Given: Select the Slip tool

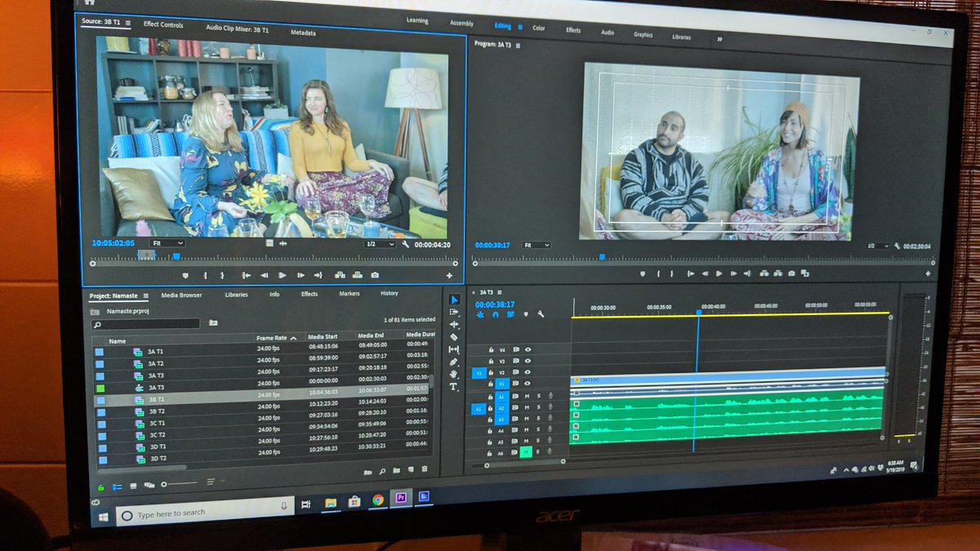Looking at the screenshot, I should click(454, 349).
